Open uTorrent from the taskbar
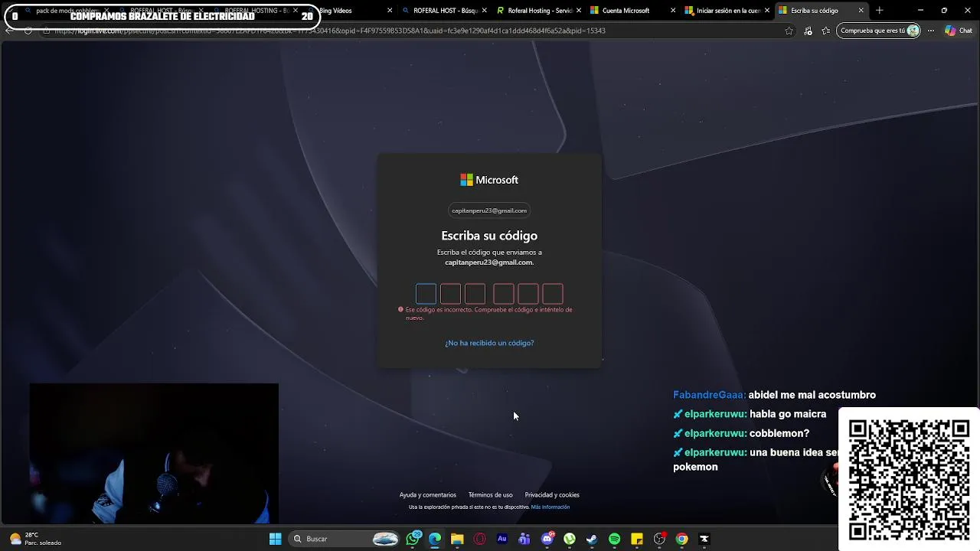The width and height of the screenshot is (980, 551). [570, 539]
